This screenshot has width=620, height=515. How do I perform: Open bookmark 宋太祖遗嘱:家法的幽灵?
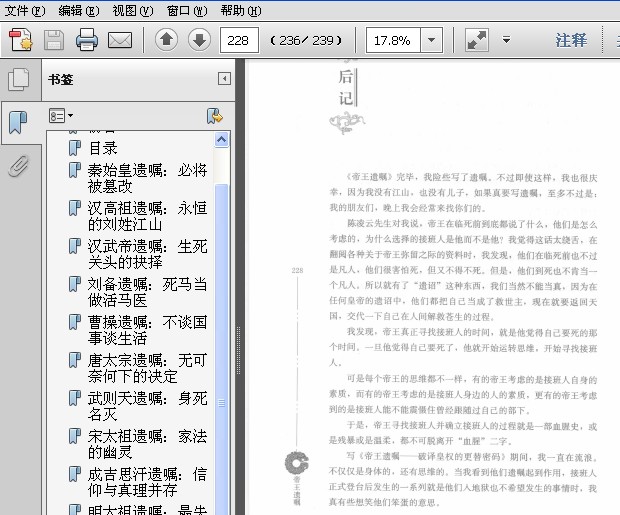[148, 444]
